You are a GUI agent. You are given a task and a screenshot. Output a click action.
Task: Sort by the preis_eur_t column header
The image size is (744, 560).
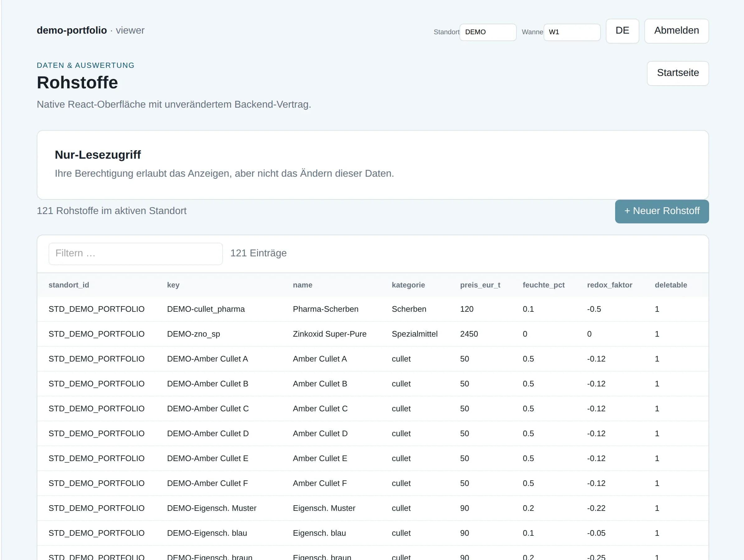tap(480, 285)
